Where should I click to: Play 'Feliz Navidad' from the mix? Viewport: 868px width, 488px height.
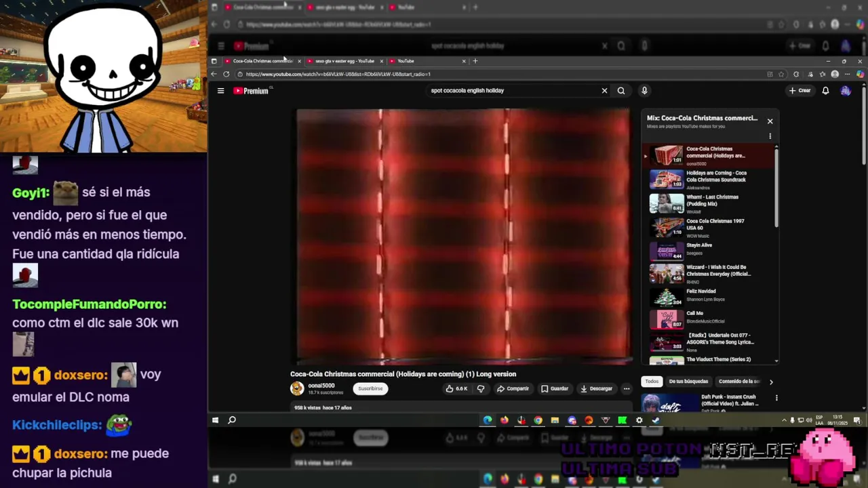[710, 297]
